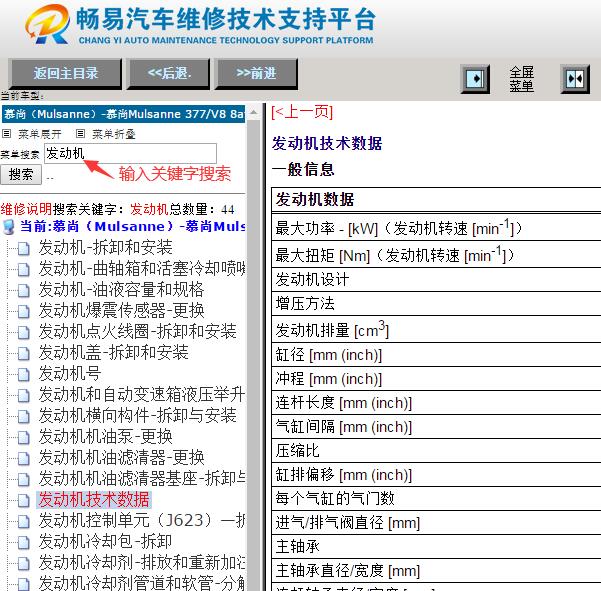The height and width of the screenshot is (591, 601).
Task: Click the 增压方法 table row
Action: point(436,304)
